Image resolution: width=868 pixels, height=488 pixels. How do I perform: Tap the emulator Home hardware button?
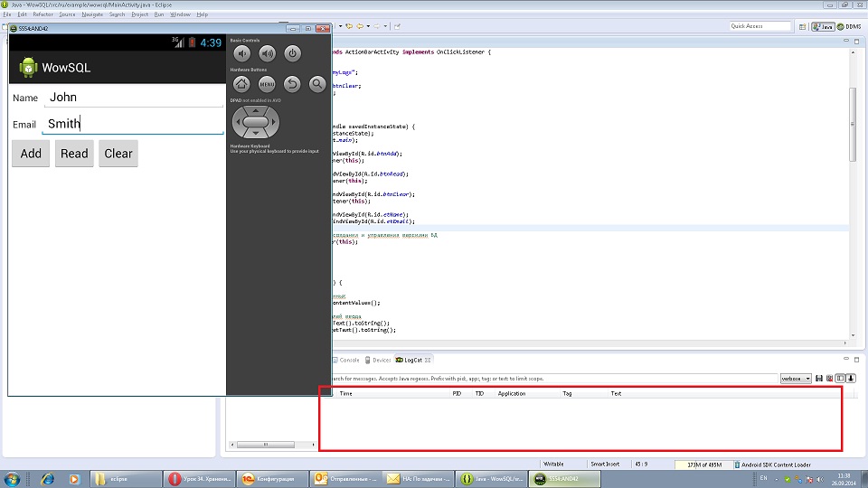coord(241,84)
